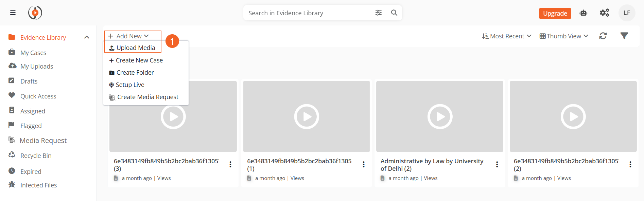Image resolution: width=644 pixels, height=201 pixels.
Task: Go to Assigned items
Action: (x=33, y=111)
